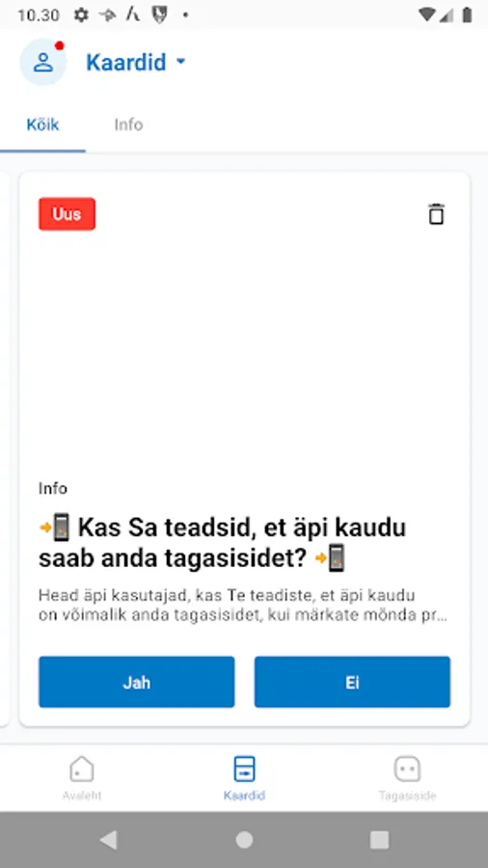Tap the red notification dot on avatar
488x868 pixels.
tap(59, 45)
